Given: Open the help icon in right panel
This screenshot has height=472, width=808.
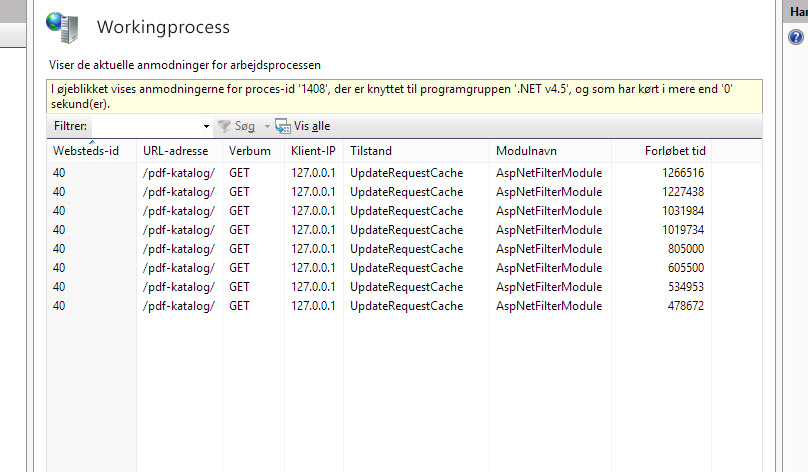Looking at the screenshot, I should click(796, 37).
